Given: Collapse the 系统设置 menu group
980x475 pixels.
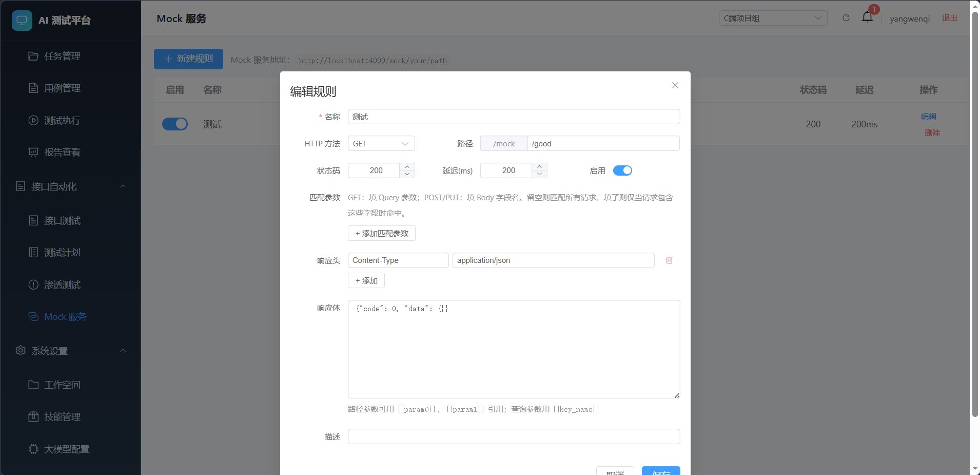Looking at the screenshot, I should [71, 351].
